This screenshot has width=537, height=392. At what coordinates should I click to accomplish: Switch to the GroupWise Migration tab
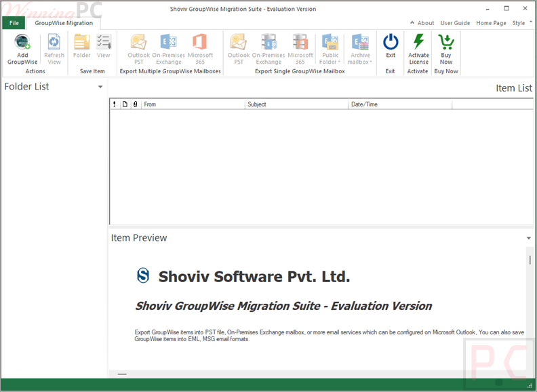point(64,23)
